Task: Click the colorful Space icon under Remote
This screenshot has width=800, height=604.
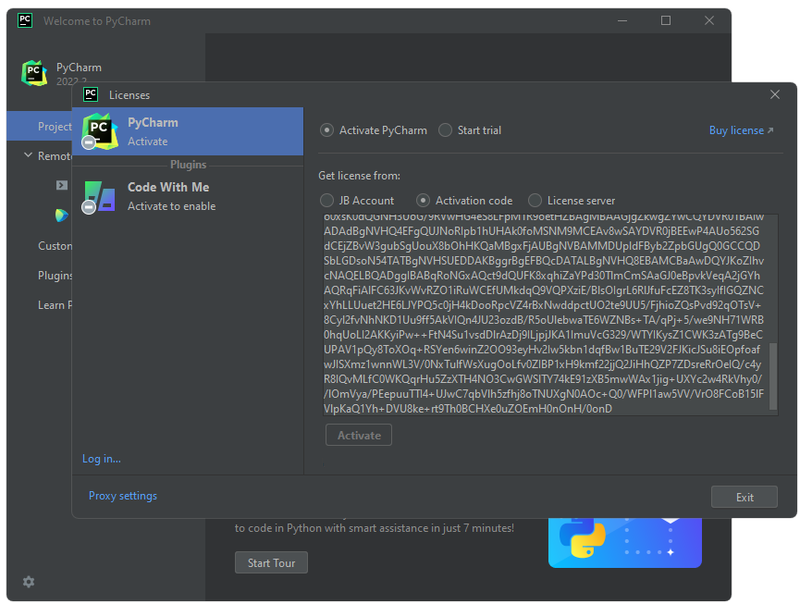Action: (62, 215)
